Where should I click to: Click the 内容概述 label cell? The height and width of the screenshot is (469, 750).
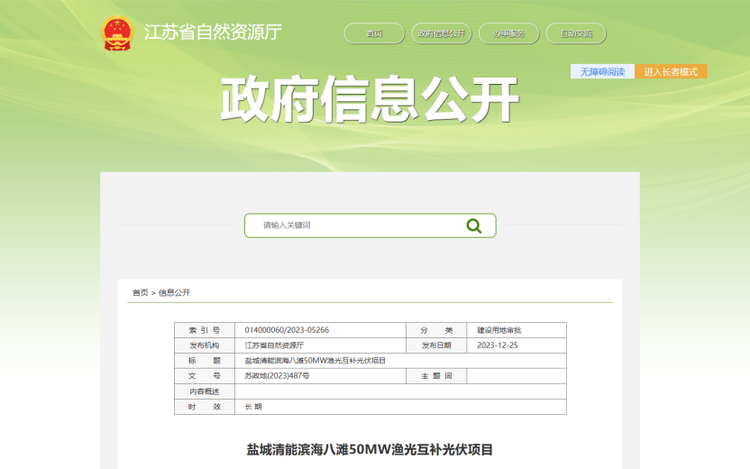[204, 391]
